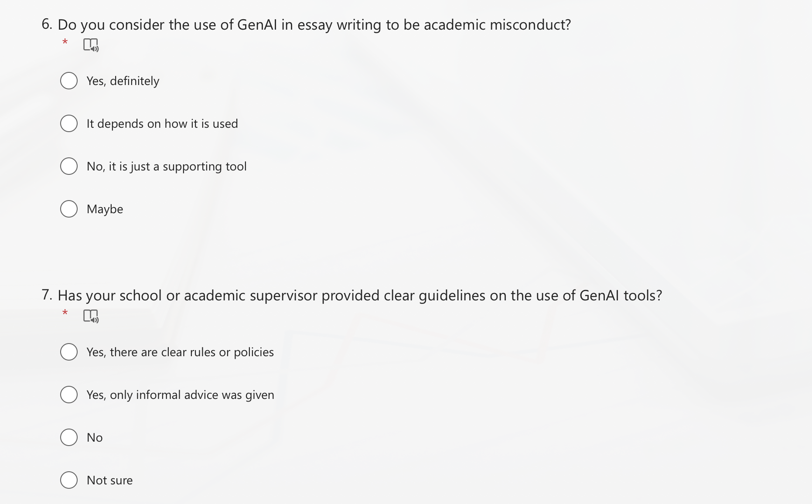Image resolution: width=812 pixels, height=504 pixels.
Task: Open Immersive Reader icon for question 7
Action: (91, 316)
